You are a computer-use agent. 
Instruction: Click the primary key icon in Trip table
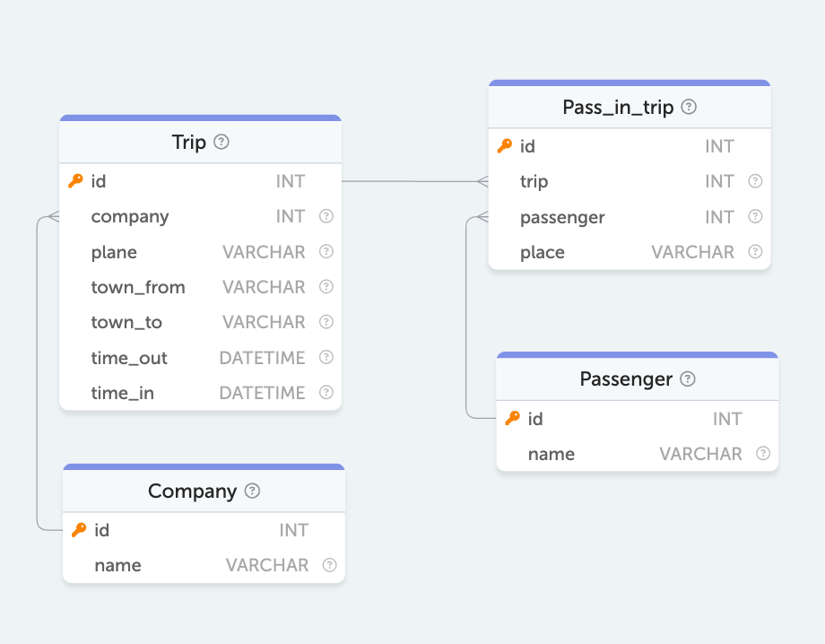click(x=75, y=181)
